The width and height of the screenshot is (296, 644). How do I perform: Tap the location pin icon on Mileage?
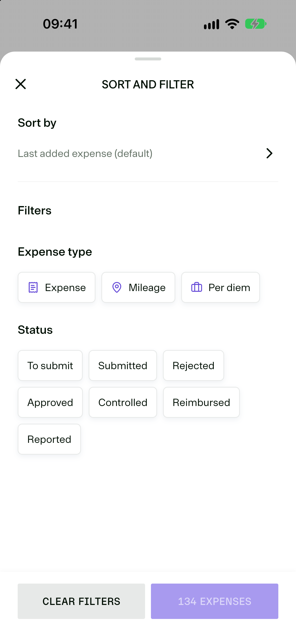(x=117, y=287)
